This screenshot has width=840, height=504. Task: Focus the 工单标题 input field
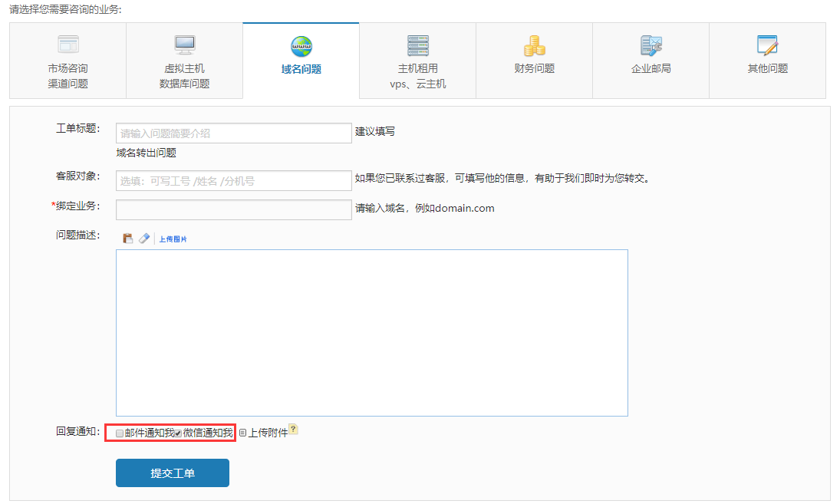tap(233, 133)
